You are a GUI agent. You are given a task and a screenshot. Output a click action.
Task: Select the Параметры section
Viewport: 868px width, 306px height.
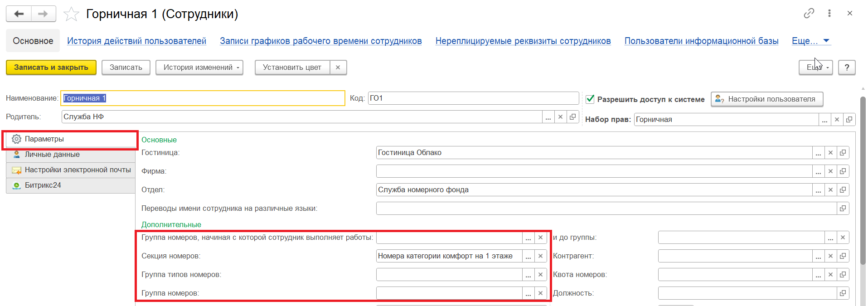point(71,139)
